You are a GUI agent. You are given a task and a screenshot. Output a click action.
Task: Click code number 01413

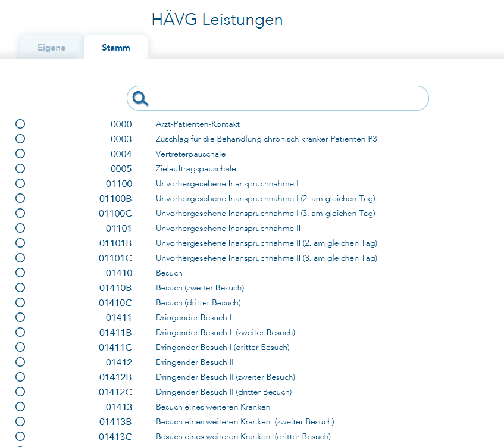pos(119,407)
